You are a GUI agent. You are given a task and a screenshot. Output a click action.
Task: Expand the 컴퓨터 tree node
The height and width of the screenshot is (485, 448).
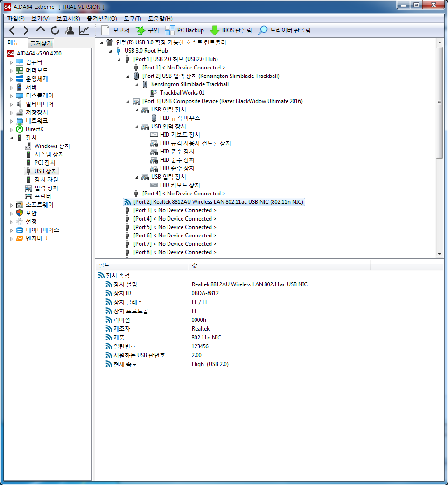pyautogui.click(x=12, y=62)
